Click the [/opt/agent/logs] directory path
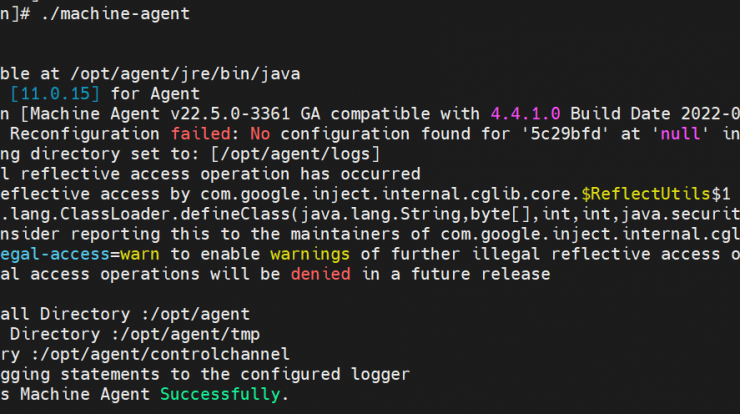740x414 pixels. (x=295, y=154)
